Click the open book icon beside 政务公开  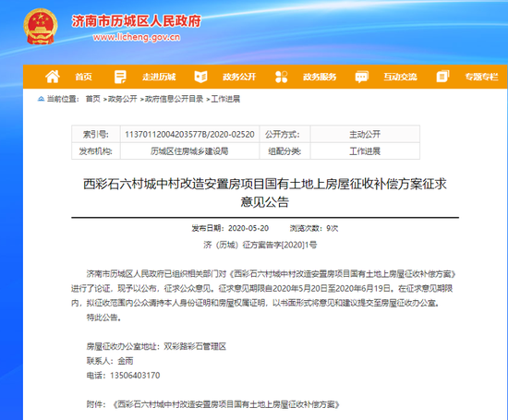tap(200, 77)
